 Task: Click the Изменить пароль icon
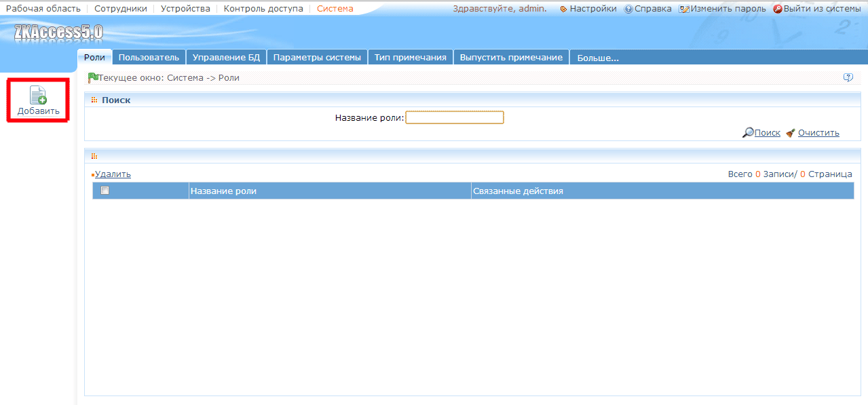tap(684, 9)
